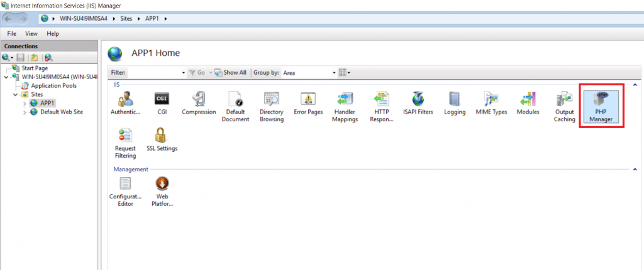
Task: Open the File menu
Action: (x=11, y=34)
